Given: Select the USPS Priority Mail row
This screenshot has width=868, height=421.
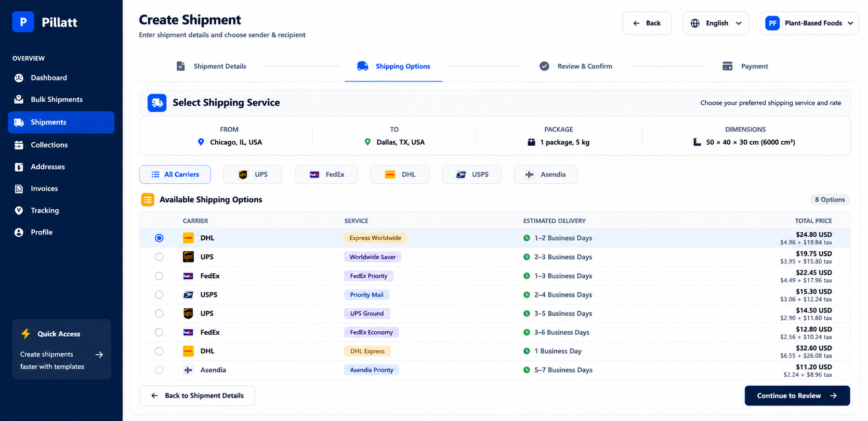Looking at the screenshot, I should [495, 295].
